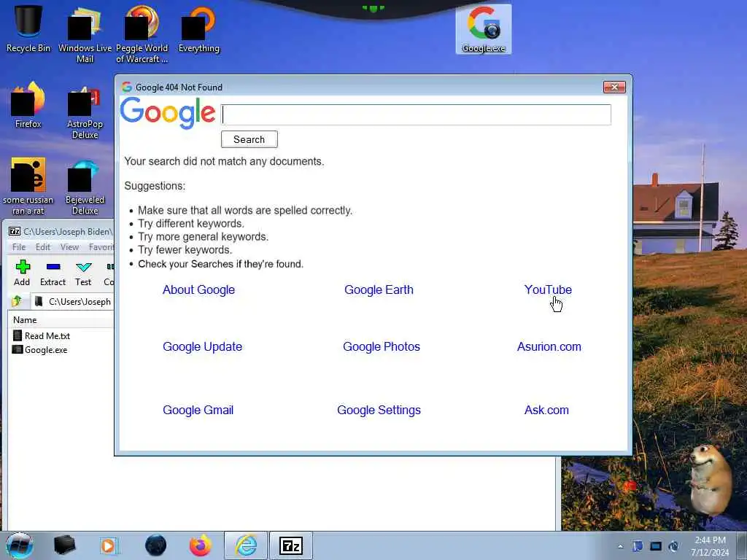Screen dimensions: 747x560
Task: Click the Add button in 7-Zip toolbar
Action: [22, 273]
